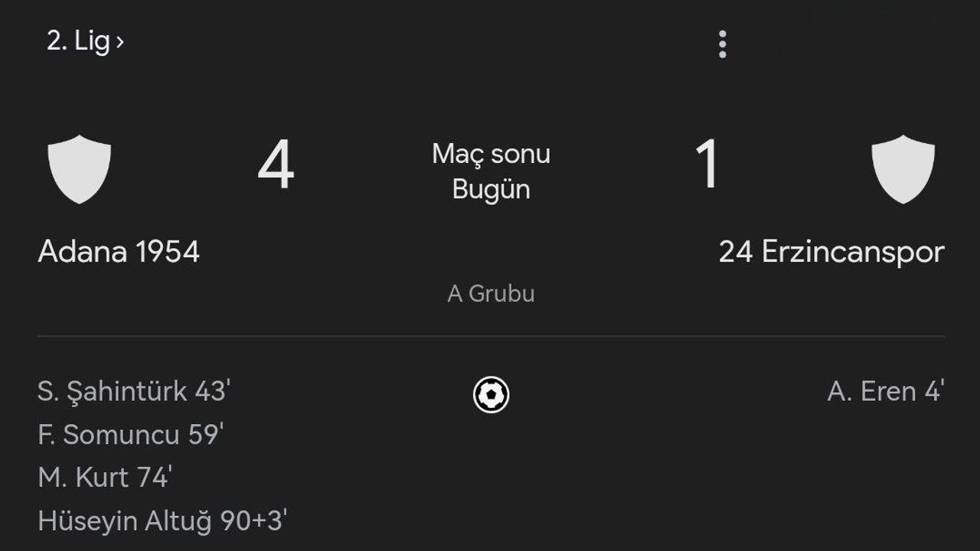Click scorer S. Şahintürk
Image resolution: width=980 pixels, height=551 pixels.
pos(112,392)
